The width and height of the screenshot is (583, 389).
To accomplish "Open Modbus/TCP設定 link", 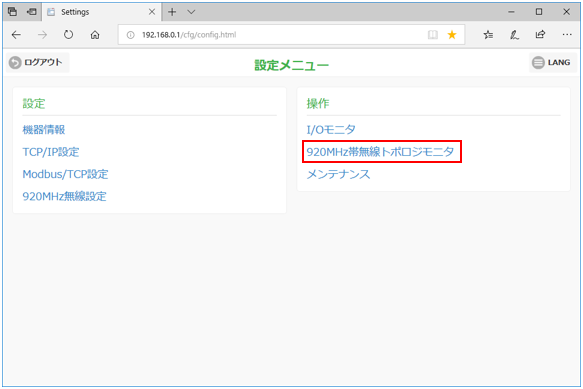I will pyautogui.click(x=65, y=174).
